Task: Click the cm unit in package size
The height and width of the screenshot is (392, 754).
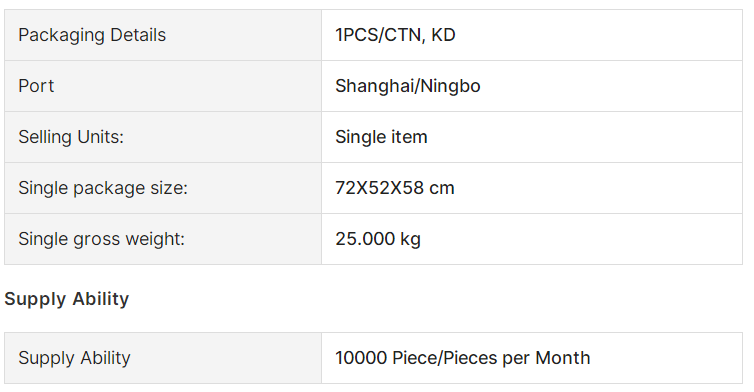Action: (x=442, y=189)
